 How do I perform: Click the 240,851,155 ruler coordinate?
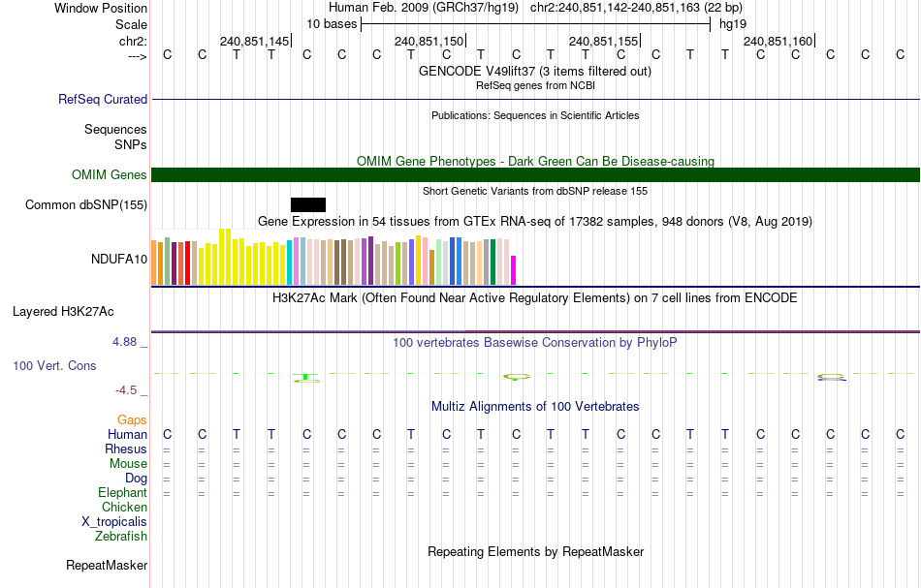coord(604,41)
